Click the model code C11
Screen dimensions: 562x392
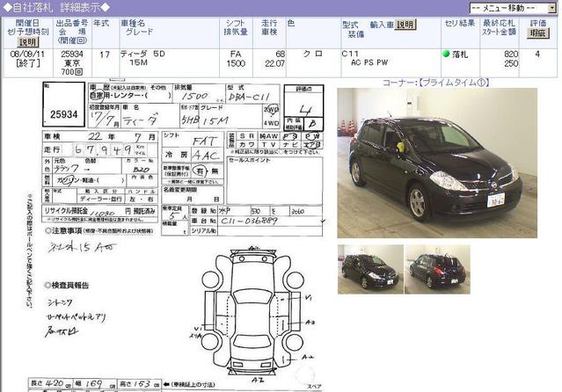350,54
